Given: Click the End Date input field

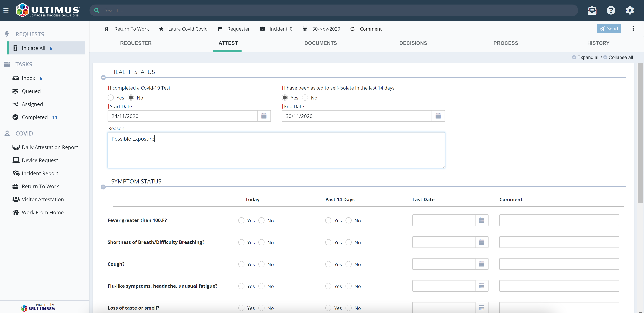Looking at the screenshot, I should (357, 116).
